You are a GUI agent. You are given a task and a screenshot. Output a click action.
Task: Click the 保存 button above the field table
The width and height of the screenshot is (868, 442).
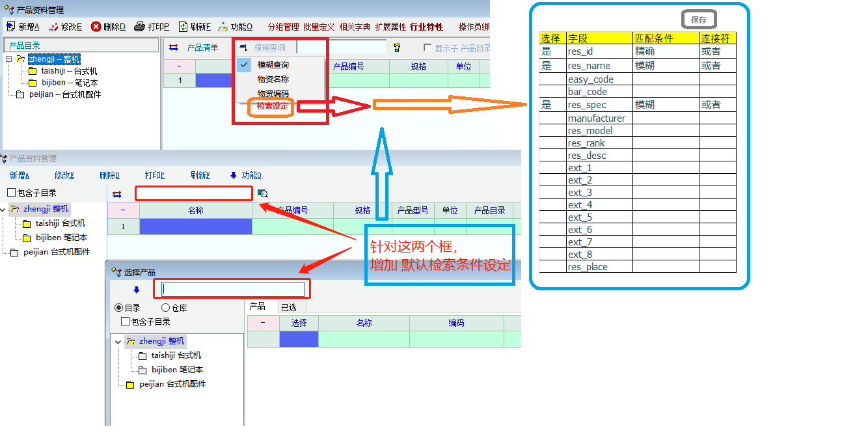[699, 20]
